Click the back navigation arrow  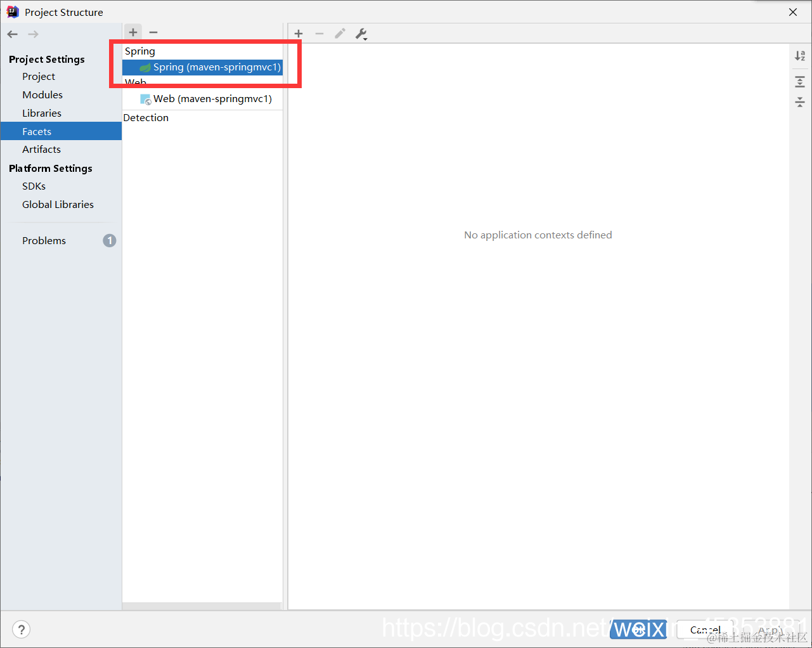click(x=13, y=34)
